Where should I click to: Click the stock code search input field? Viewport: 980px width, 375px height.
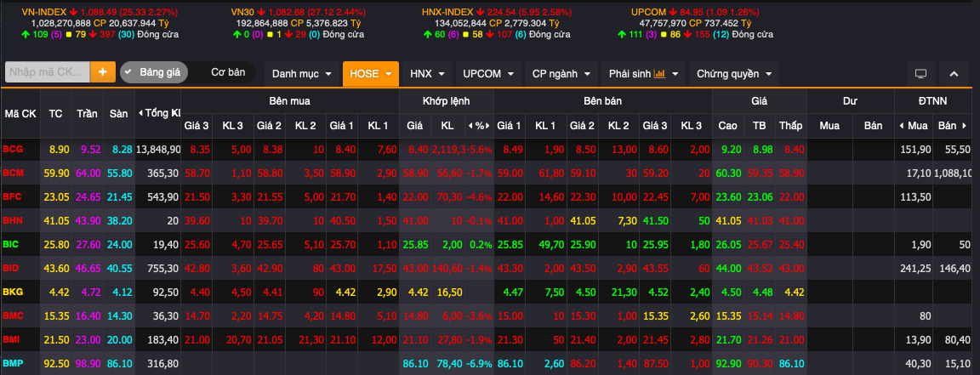[x=48, y=72]
